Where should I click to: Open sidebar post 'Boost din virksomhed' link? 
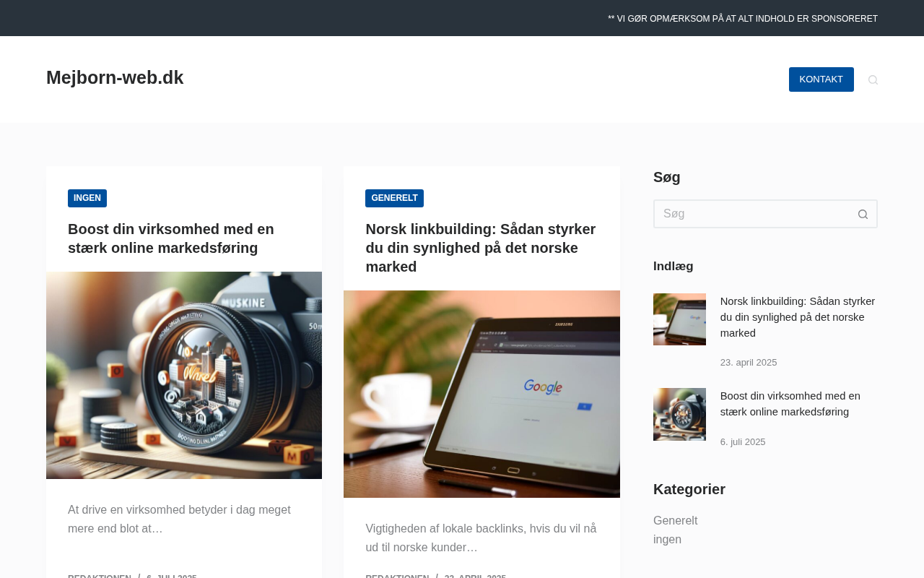pos(790,404)
